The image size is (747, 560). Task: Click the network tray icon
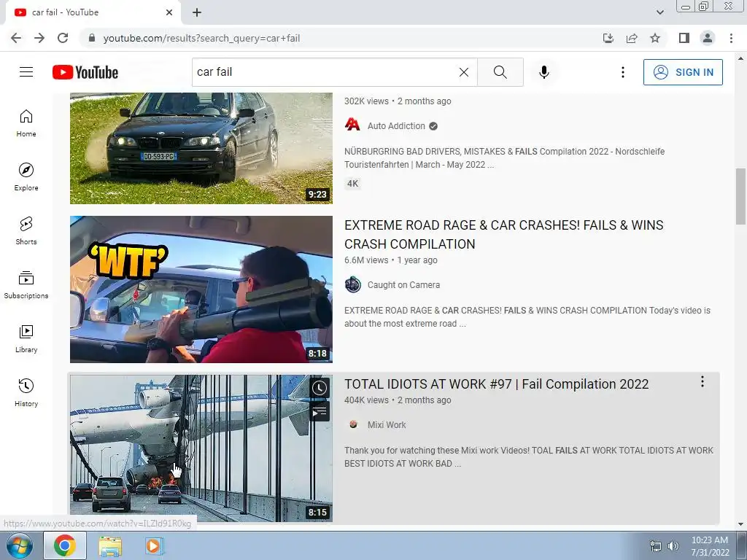656,546
